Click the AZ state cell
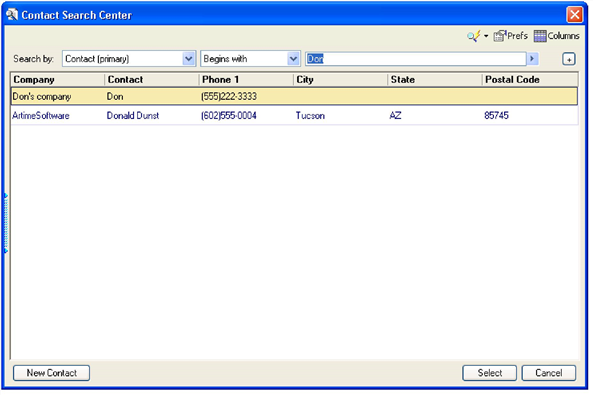This screenshot has width=593, height=395. click(x=395, y=115)
